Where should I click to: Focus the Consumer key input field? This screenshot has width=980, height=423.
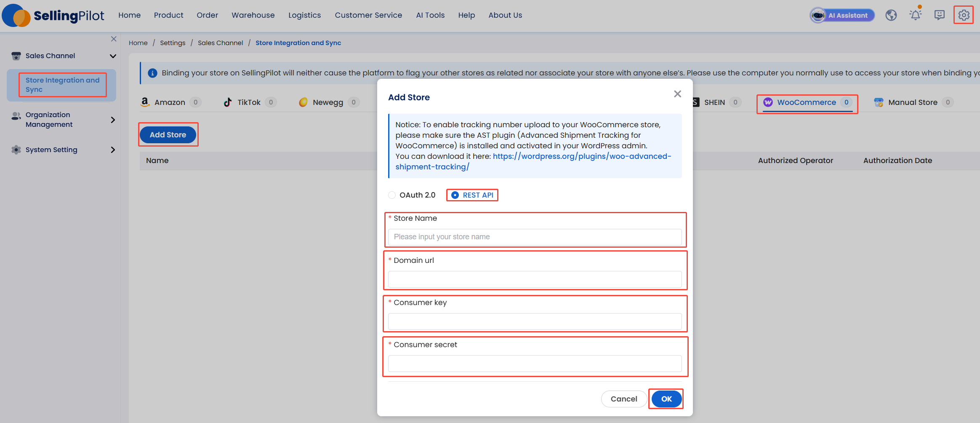click(x=535, y=321)
